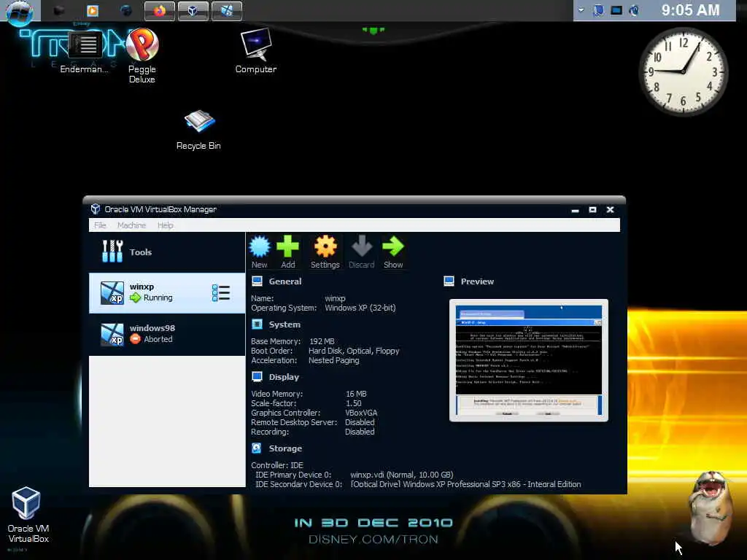The image size is (747, 560).
Task: Click the VirtualBox title bar cube icon
Action: coord(96,209)
